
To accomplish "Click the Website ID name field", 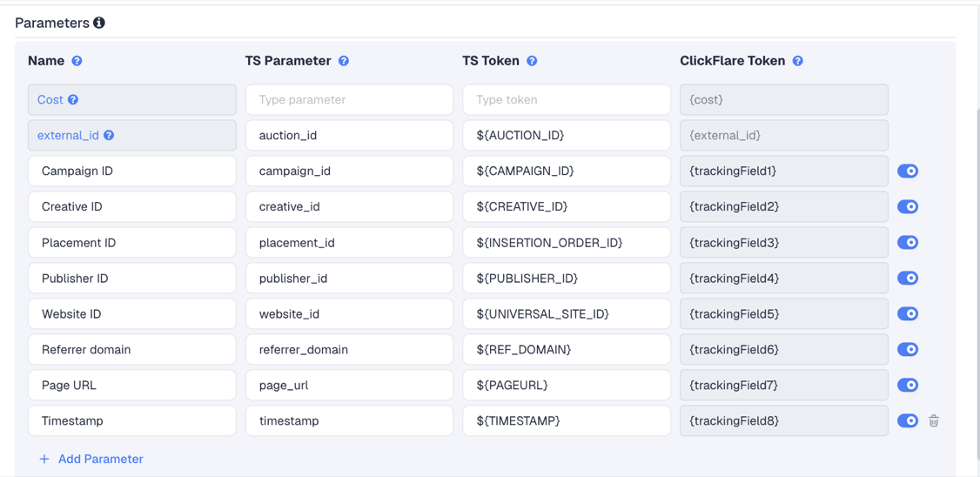I will pos(132,314).
